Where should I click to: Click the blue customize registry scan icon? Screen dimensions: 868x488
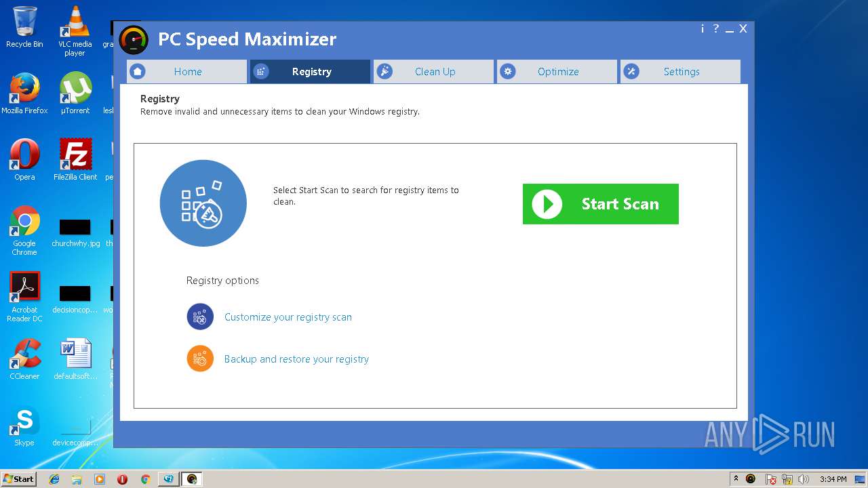click(x=200, y=317)
